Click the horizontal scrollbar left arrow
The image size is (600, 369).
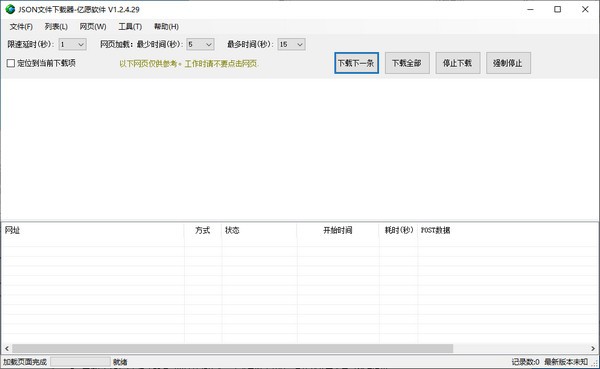click(x=7, y=348)
